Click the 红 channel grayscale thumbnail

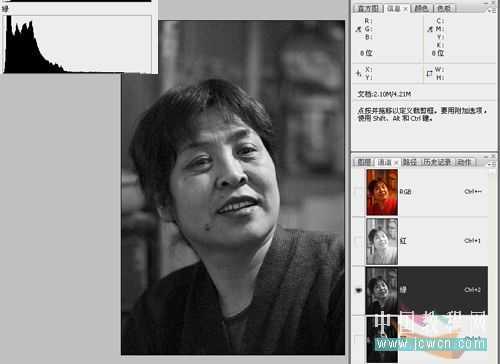coord(382,241)
